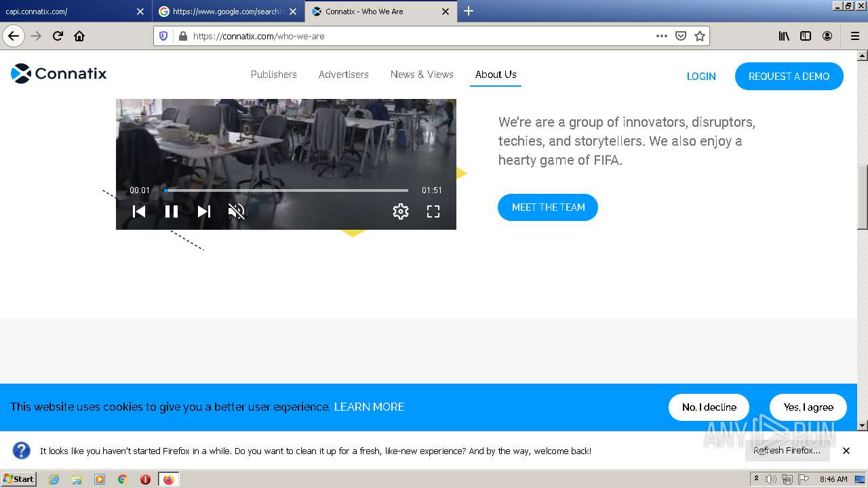Open the Windows Start menu
This screenshot has height=488, width=868.
click(x=19, y=479)
